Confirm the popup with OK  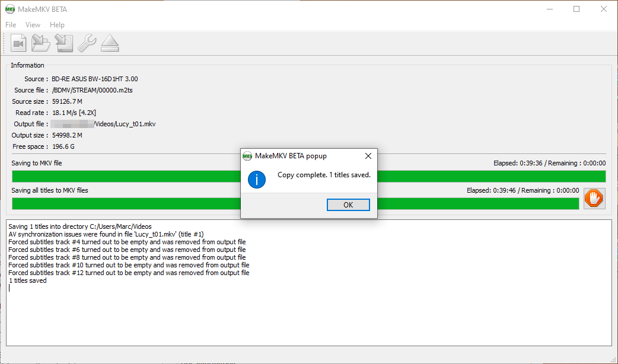(x=348, y=205)
